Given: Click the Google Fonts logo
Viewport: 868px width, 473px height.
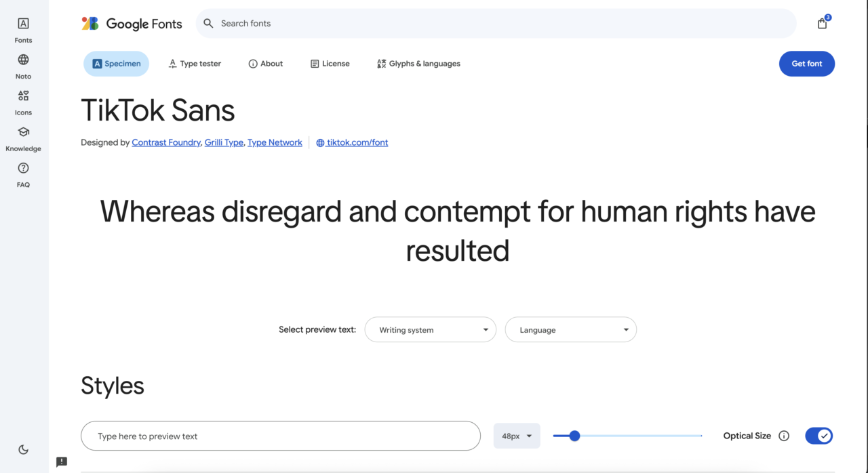Looking at the screenshot, I should pos(132,24).
